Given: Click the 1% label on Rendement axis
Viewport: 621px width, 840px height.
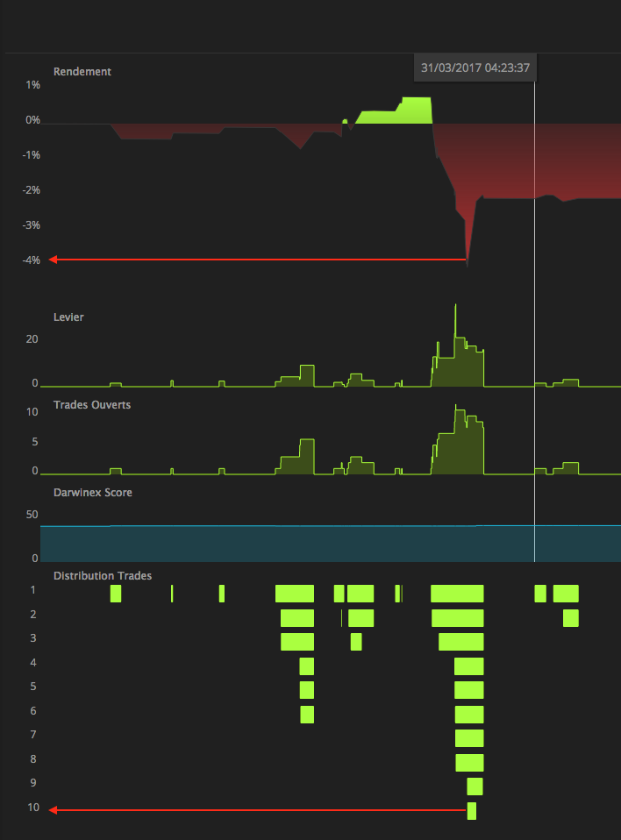Looking at the screenshot, I should pos(32,85).
